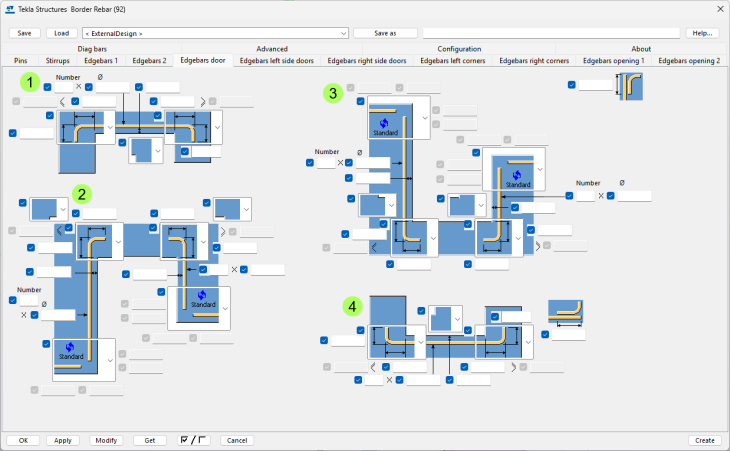Viewport: 730px width, 451px height.
Task: Open the Diag bars tab
Action: click(92, 48)
